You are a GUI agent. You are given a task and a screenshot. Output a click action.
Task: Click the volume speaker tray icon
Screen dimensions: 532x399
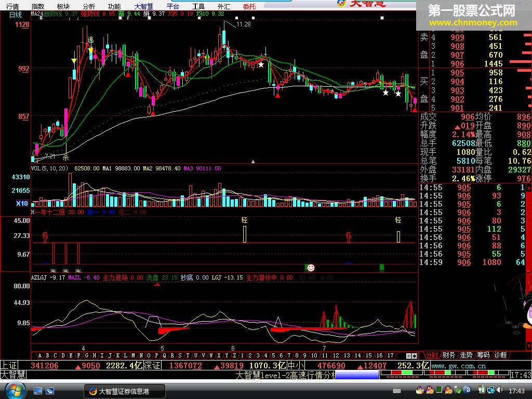coord(500,390)
